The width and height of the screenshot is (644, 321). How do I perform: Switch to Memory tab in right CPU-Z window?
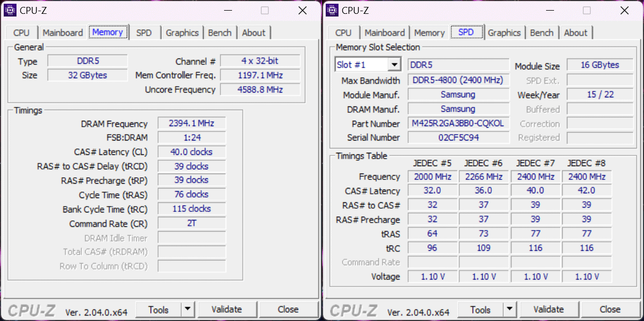click(x=429, y=32)
